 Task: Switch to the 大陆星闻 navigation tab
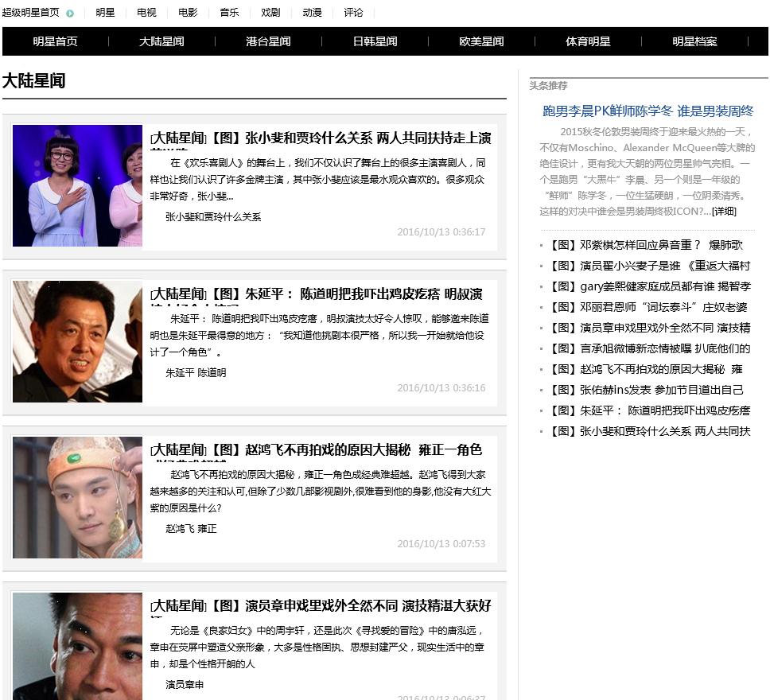coord(161,41)
